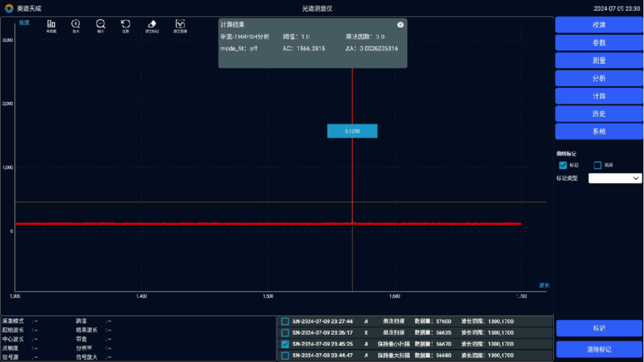
Task: Click the 0.1250 marker label on chart
Action: point(352,131)
